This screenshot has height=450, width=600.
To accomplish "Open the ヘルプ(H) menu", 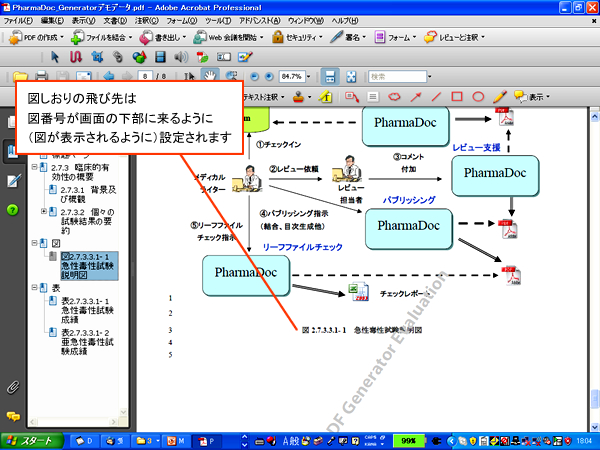I will 345,21.
